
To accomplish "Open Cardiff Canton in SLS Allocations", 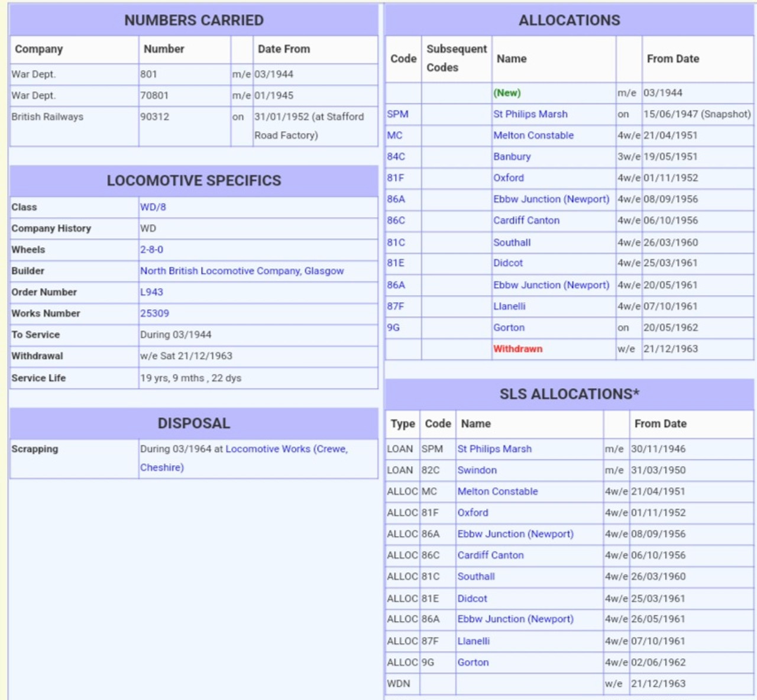I will click(x=490, y=556).
